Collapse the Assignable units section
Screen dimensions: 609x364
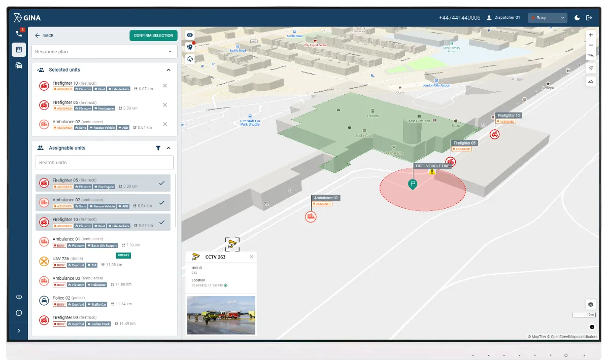168,148
